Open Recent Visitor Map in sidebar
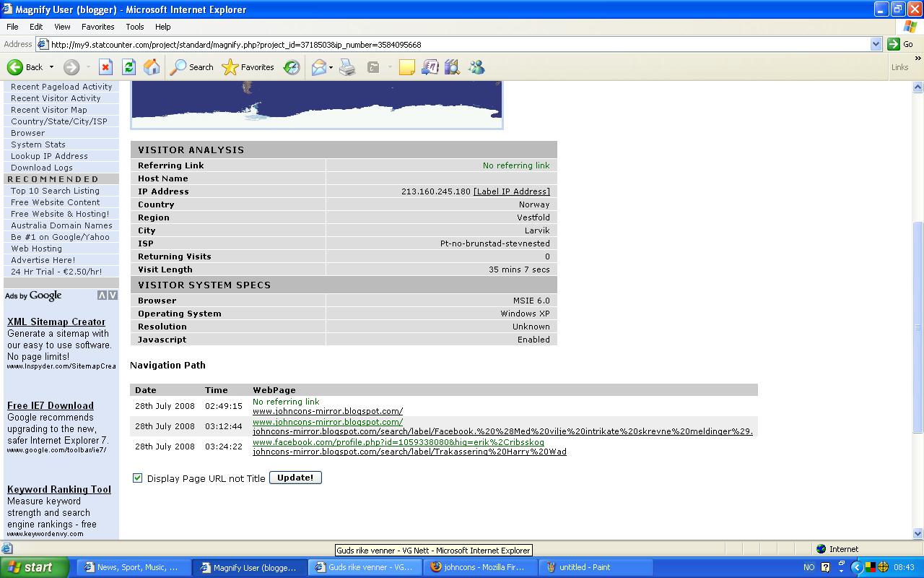Viewport: 924px width, 578px height. click(49, 110)
